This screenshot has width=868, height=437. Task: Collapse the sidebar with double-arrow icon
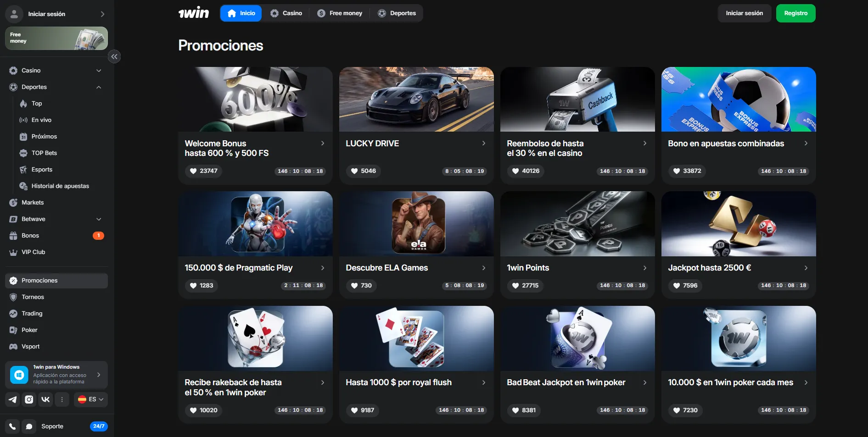[114, 56]
